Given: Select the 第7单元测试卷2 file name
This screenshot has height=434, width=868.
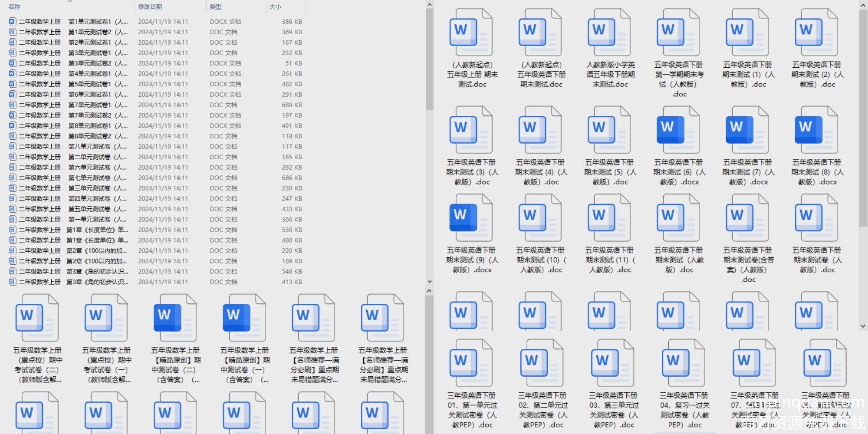Looking at the screenshot, I should pyautogui.click(x=73, y=115).
